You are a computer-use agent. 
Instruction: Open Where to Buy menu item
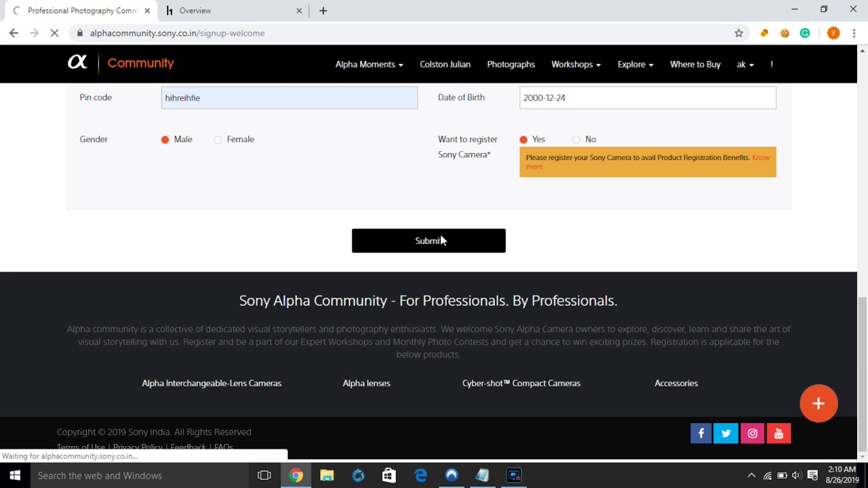[x=695, y=64]
